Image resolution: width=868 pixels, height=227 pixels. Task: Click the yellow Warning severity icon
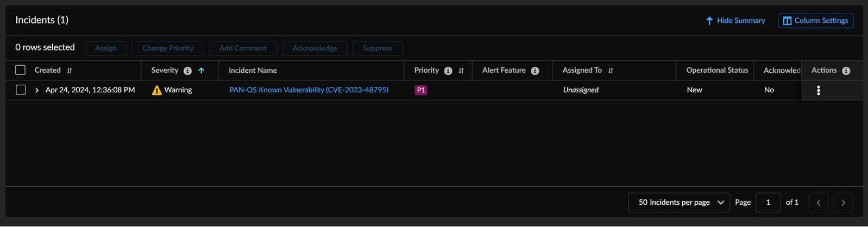pyautogui.click(x=157, y=90)
